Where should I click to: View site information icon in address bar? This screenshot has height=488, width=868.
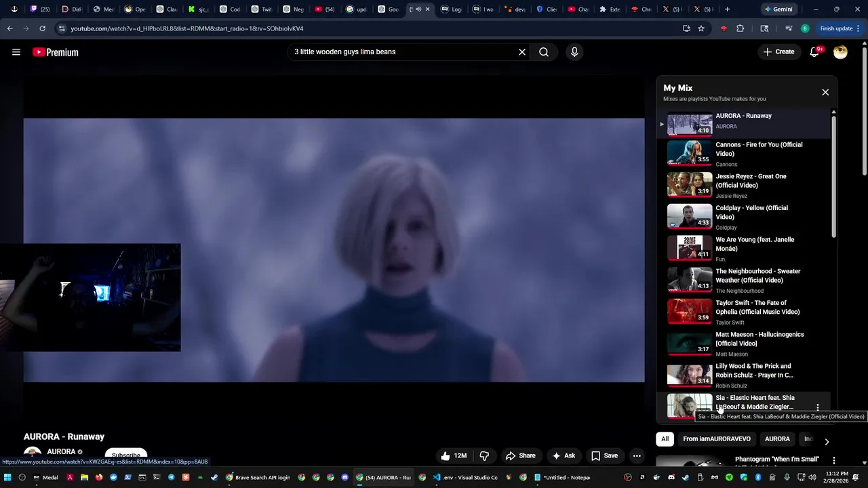[x=62, y=28]
